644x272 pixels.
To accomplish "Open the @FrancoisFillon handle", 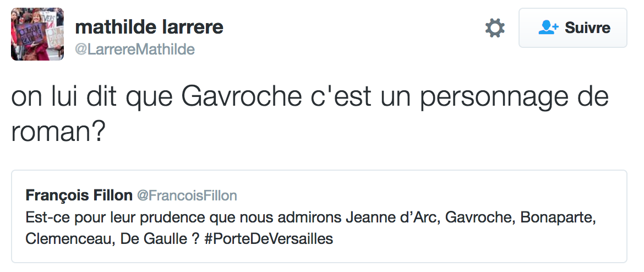I will pyautogui.click(x=187, y=195).
